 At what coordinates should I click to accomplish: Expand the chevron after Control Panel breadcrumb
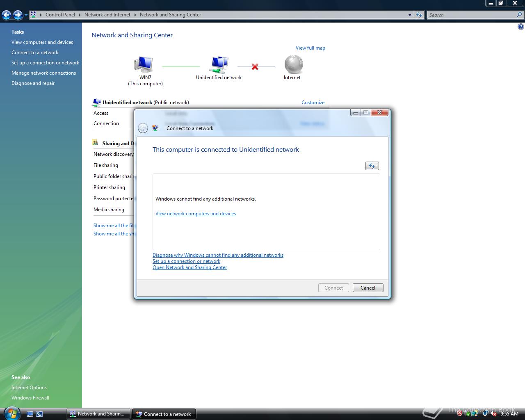pos(80,15)
